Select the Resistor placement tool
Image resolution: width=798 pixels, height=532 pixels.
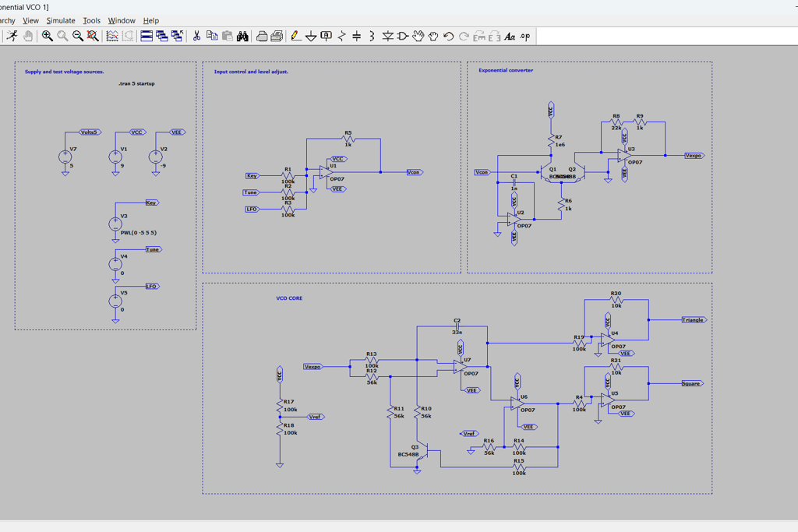341,36
